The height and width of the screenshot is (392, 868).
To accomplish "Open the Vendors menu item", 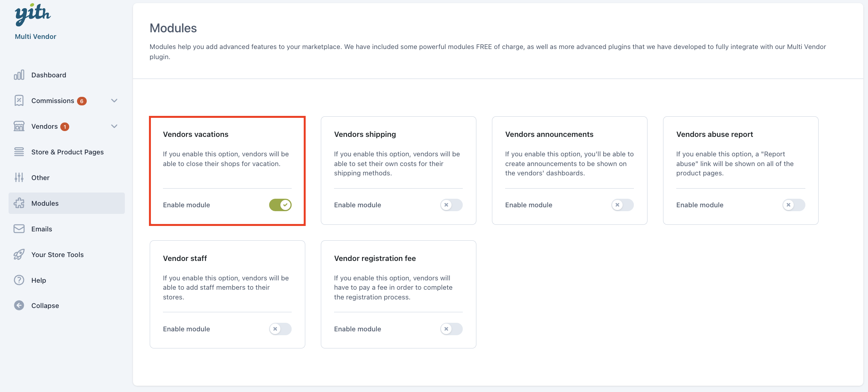I will (x=67, y=126).
